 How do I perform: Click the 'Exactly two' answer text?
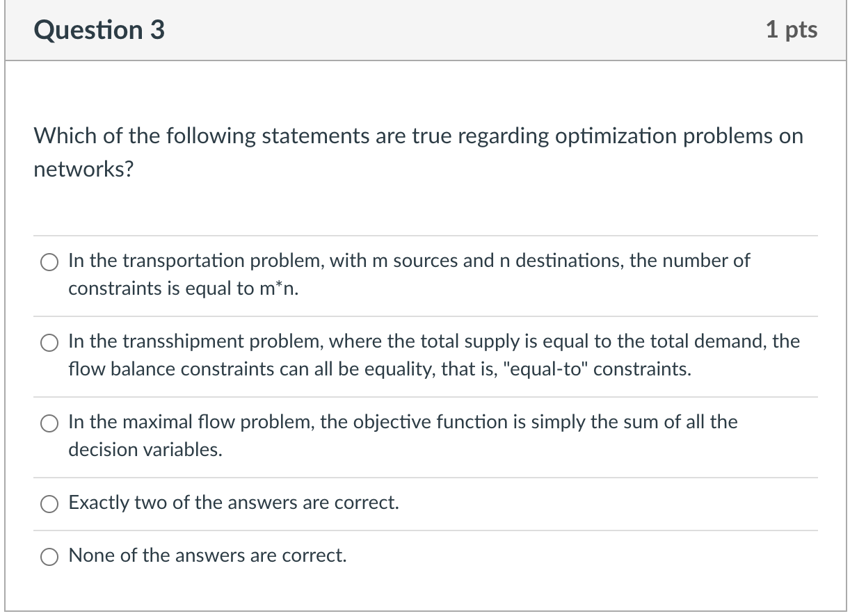click(233, 503)
